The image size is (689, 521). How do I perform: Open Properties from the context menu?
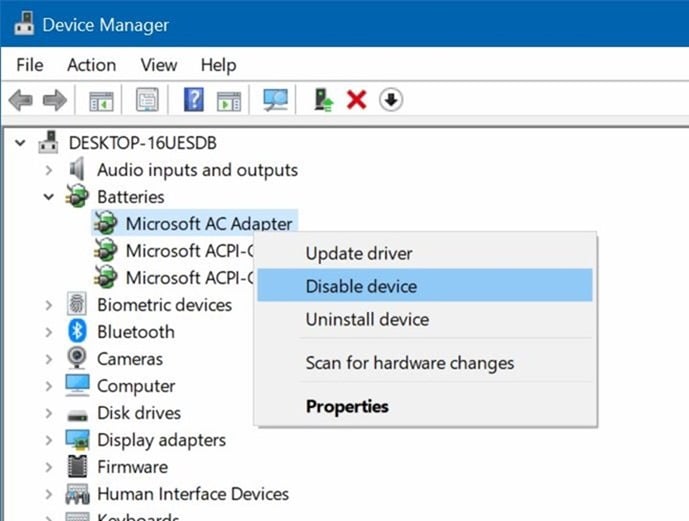425,406
